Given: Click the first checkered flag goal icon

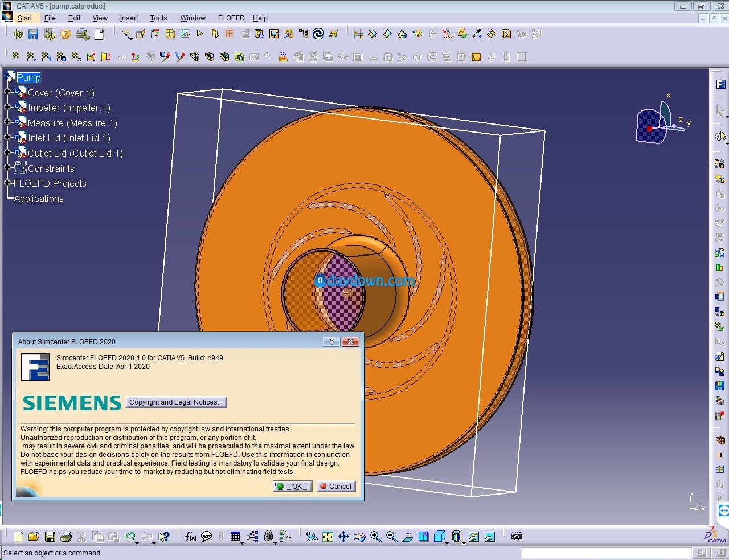Looking at the screenshot, I should (x=16, y=57).
